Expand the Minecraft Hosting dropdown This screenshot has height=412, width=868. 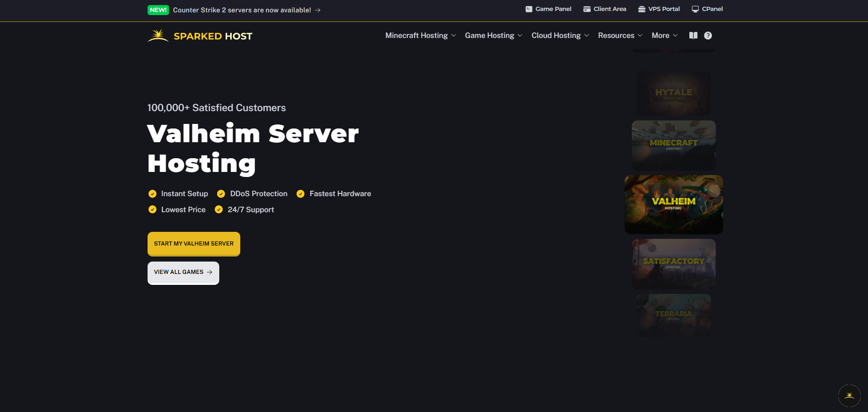point(420,35)
